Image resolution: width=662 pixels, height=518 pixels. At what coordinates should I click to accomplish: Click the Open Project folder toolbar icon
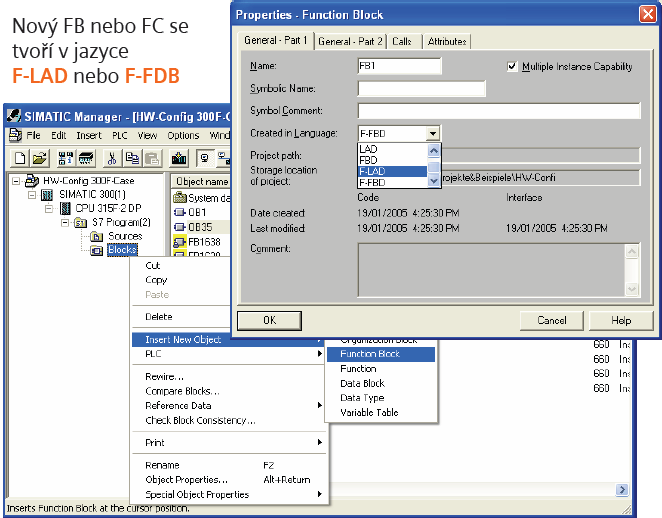(x=40, y=158)
